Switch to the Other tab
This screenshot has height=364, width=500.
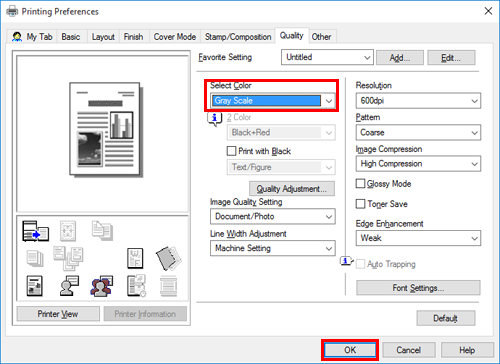pos(321,37)
